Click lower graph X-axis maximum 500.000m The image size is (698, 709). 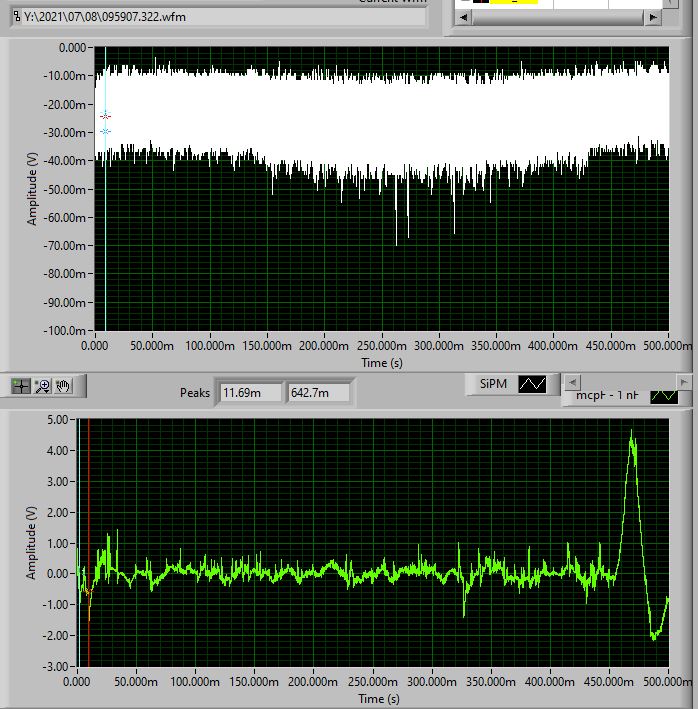[x=667, y=681]
